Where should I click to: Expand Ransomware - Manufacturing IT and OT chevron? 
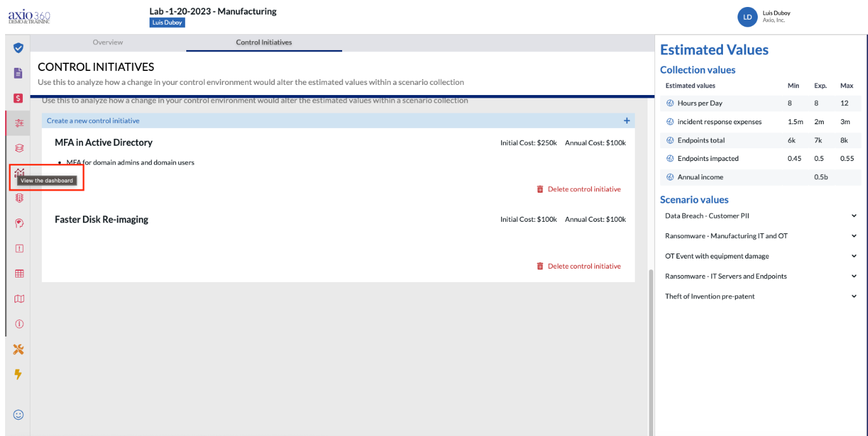pyautogui.click(x=854, y=236)
